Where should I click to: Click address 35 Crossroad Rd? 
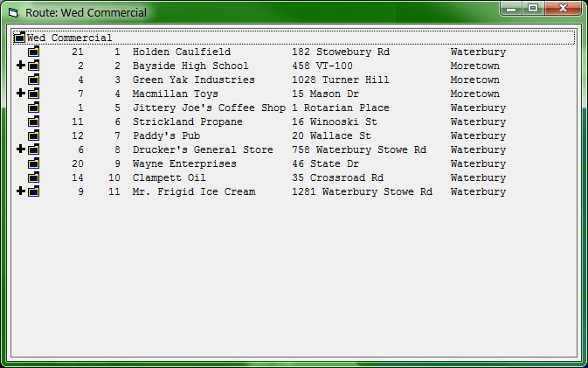pos(338,177)
